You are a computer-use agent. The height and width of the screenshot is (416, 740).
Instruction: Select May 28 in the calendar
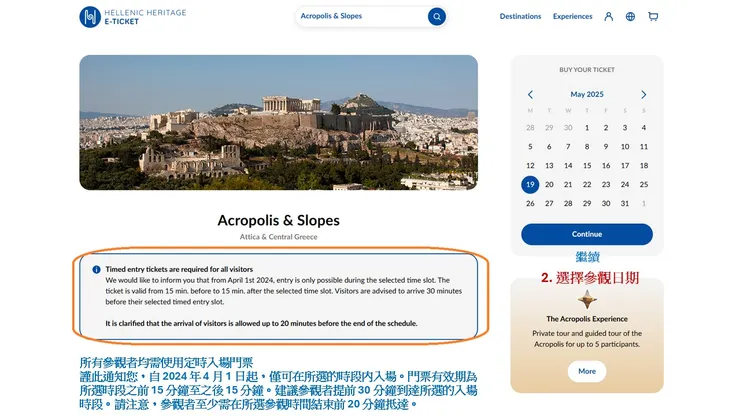(568, 204)
